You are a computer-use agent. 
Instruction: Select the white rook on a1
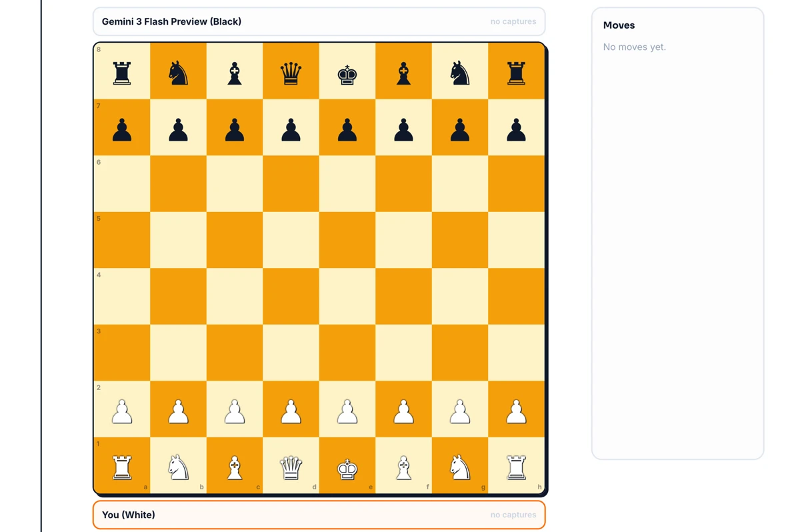[x=122, y=467]
